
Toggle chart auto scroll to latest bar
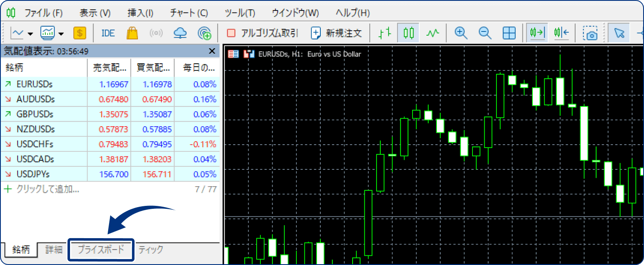537,32
